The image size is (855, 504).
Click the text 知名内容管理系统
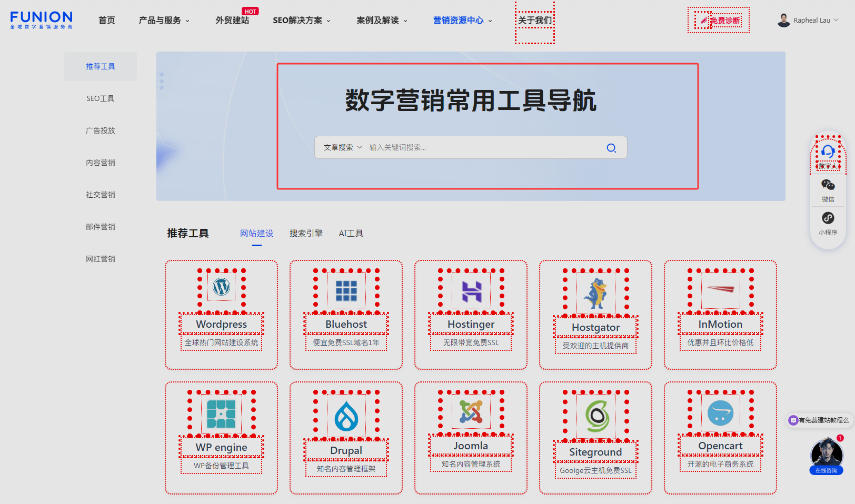pos(471,464)
